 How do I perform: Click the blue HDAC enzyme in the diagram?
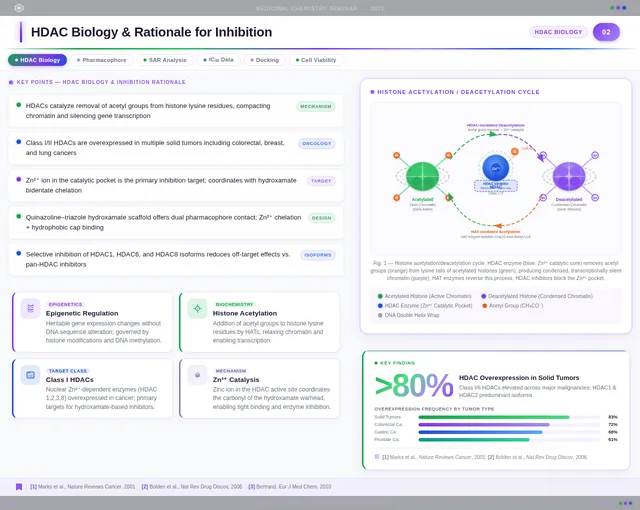[x=495, y=169]
